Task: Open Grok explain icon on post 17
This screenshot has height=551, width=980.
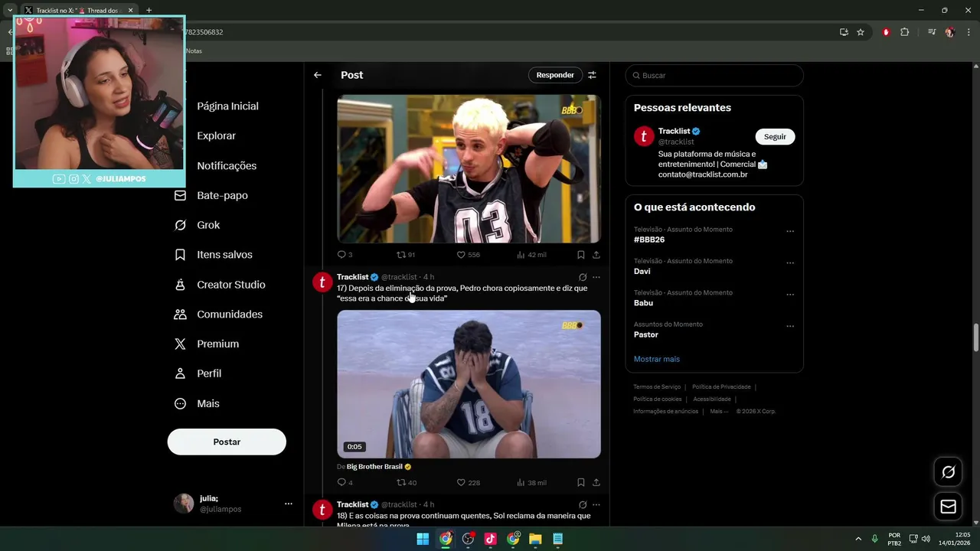Action: pyautogui.click(x=583, y=277)
